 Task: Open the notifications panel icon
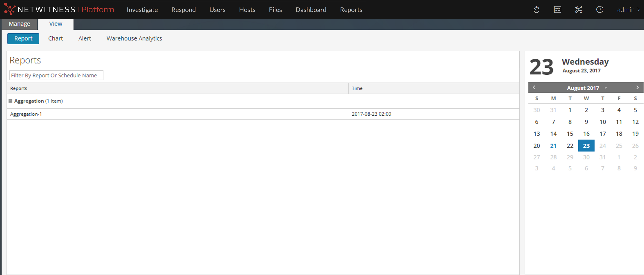coord(558,10)
